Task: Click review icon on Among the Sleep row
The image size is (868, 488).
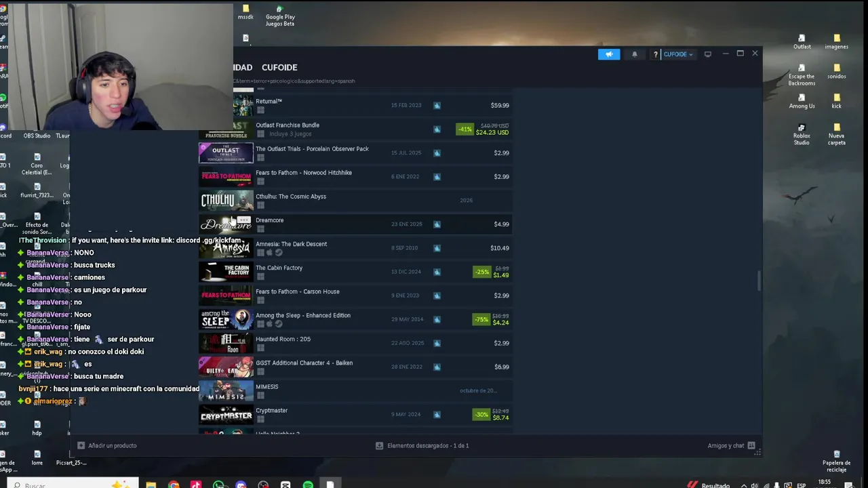Action: tap(437, 319)
